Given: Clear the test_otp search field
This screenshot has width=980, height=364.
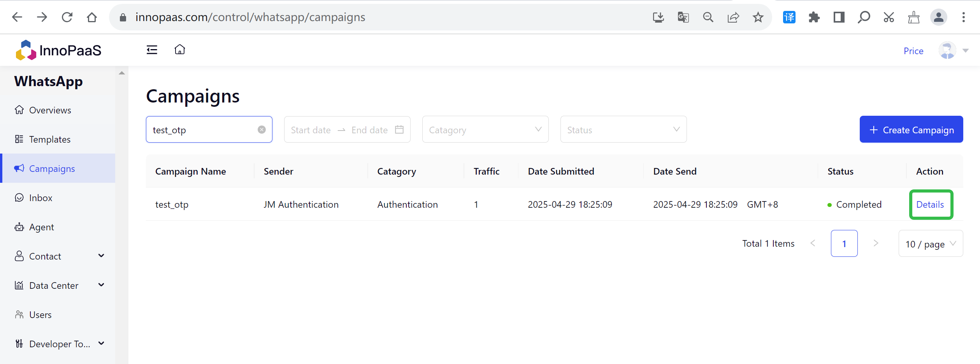Looking at the screenshot, I should pos(262,130).
